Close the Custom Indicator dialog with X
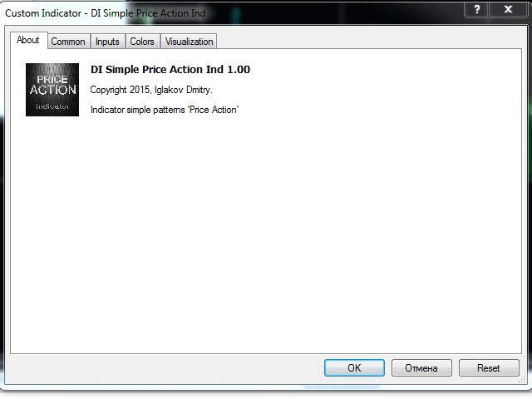 click(508, 9)
